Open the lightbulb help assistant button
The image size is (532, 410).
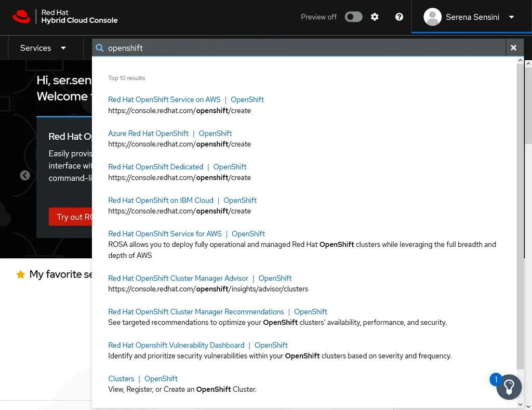509,387
